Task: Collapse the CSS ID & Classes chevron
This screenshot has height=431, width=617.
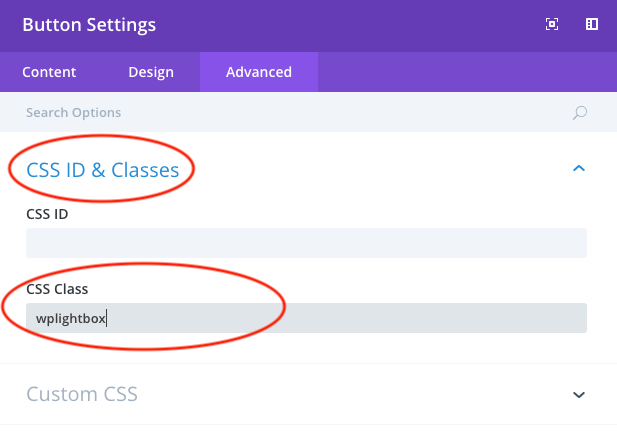Action: (x=578, y=169)
